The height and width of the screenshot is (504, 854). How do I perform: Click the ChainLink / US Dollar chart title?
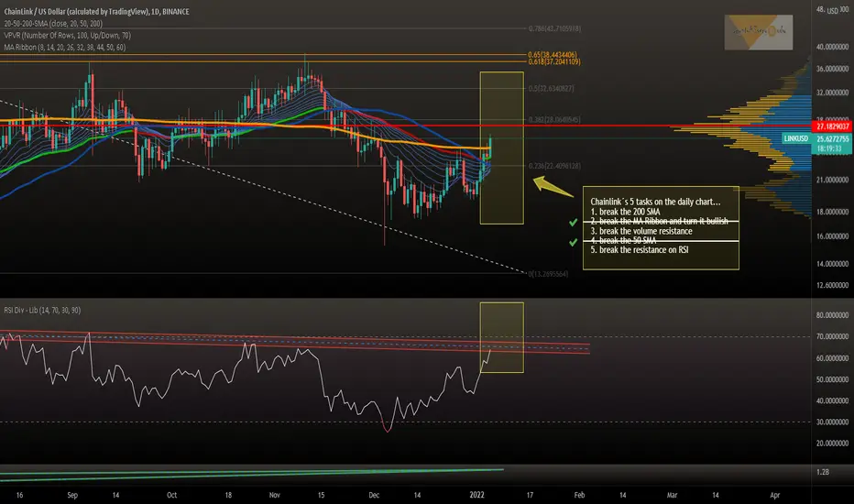click(x=96, y=11)
